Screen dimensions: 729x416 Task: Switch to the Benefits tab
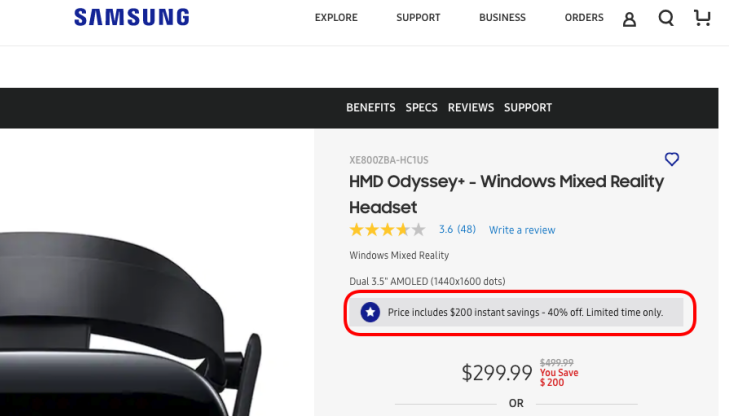click(x=371, y=108)
